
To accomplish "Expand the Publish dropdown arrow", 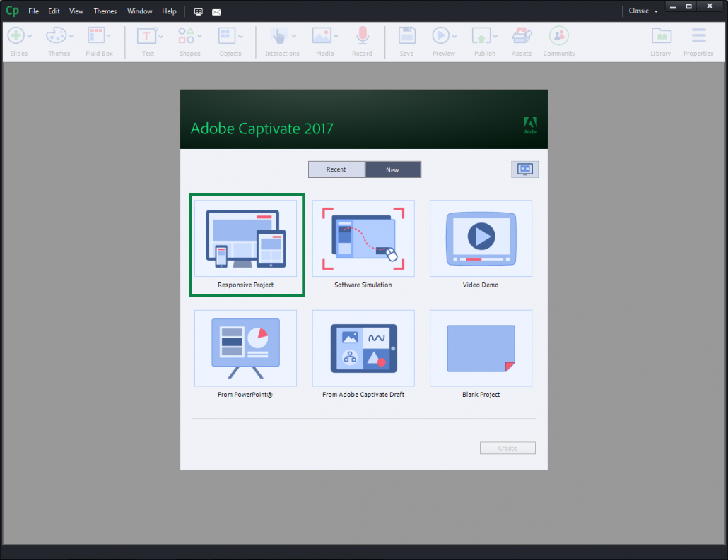I will coord(495,36).
